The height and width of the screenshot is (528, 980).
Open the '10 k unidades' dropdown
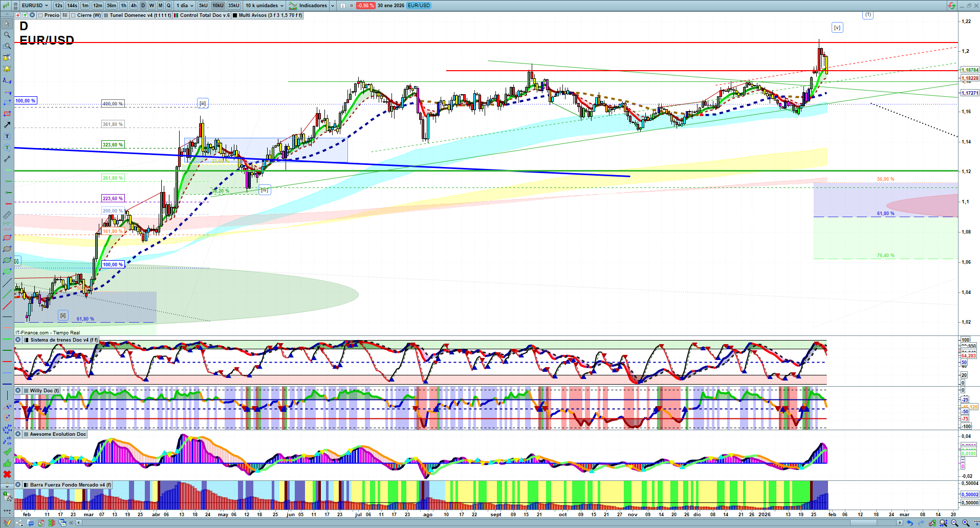coord(264,6)
